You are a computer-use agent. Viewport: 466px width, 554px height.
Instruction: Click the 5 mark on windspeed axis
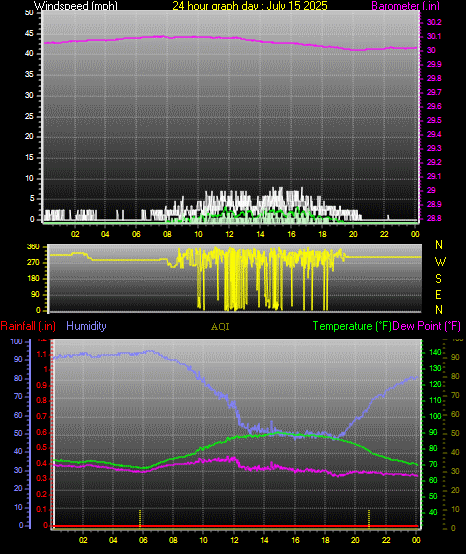(x=32, y=199)
